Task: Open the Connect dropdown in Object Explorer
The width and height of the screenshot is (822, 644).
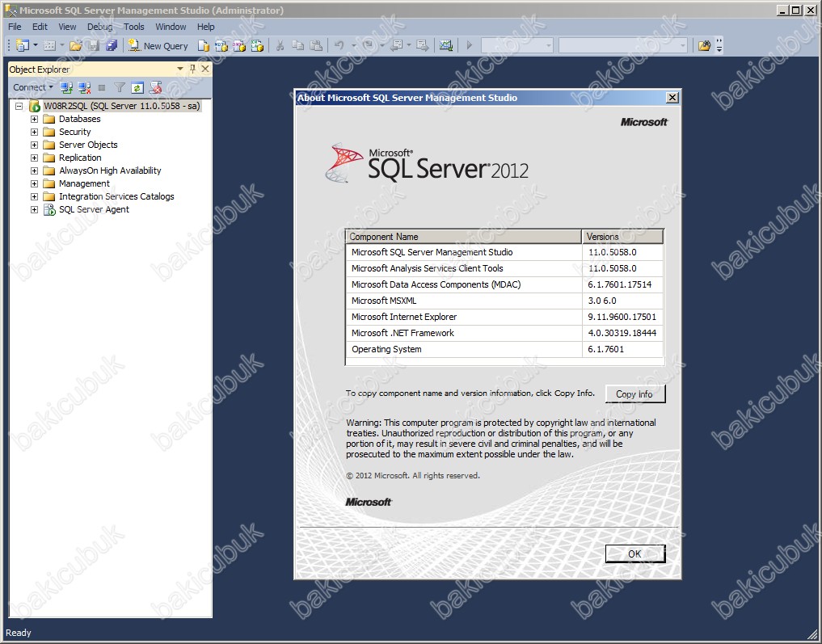Action: coord(33,87)
